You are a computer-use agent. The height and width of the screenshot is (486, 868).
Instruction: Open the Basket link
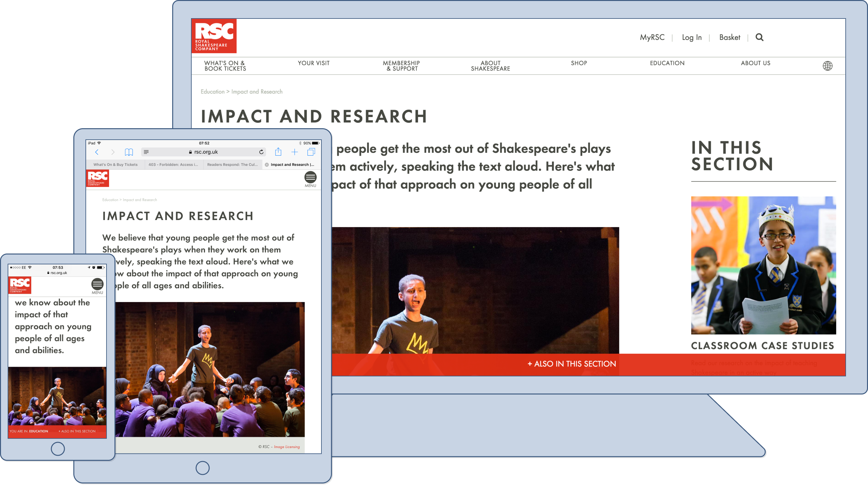coord(730,37)
